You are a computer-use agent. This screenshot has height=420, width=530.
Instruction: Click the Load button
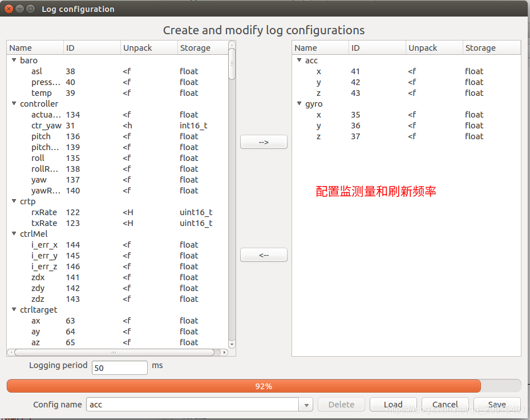pos(393,405)
